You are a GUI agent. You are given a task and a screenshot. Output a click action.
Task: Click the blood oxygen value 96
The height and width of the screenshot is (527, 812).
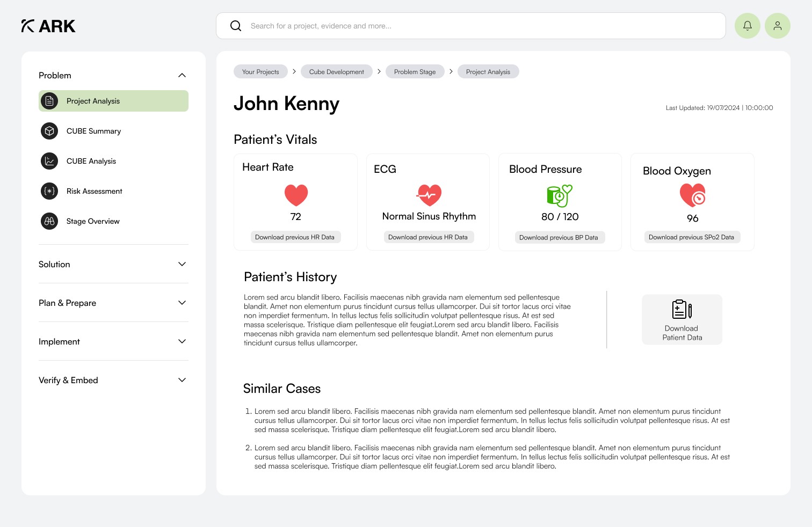(x=693, y=218)
